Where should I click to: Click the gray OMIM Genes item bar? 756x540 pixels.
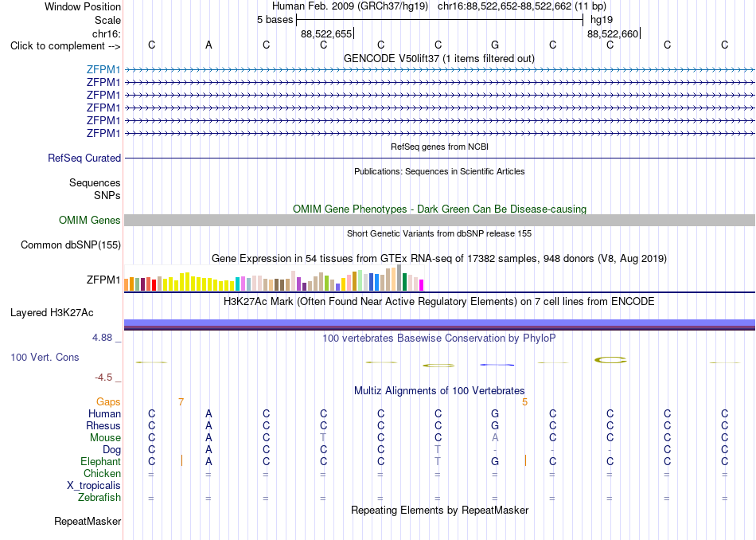coord(439,220)
